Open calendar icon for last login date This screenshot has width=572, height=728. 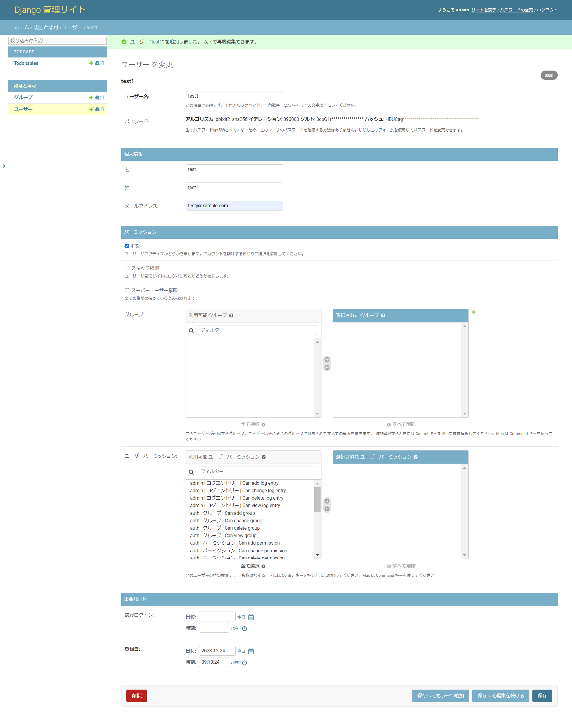pos(251,617)
